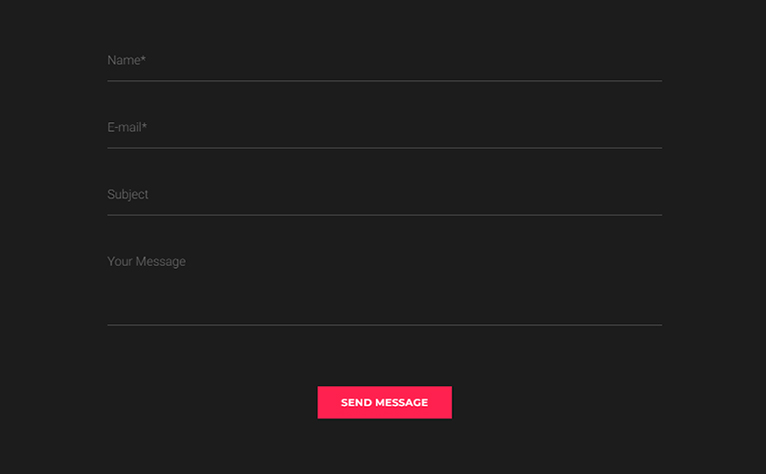The image size is (766, 474).
Task: Click the "Name*" placeholder text
Action: point(126,61)
